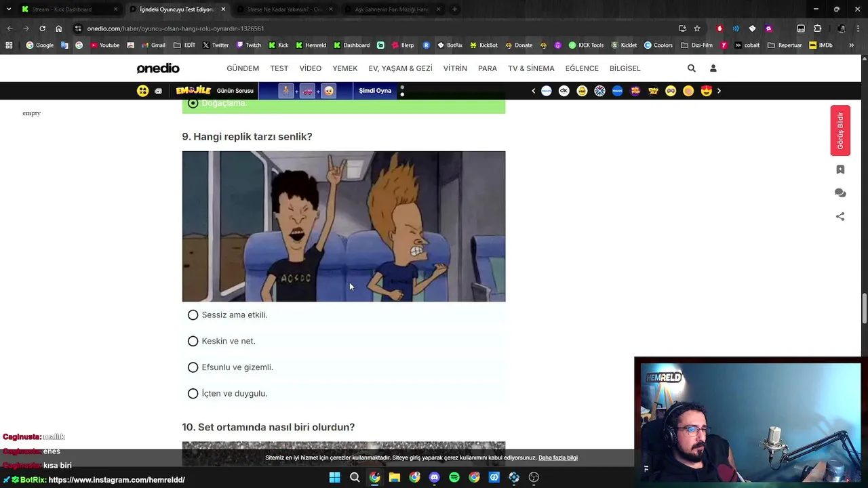Open the VİDEO menu item
The width and height of the screenshot is (868, 488).
(x=311, y=68)
